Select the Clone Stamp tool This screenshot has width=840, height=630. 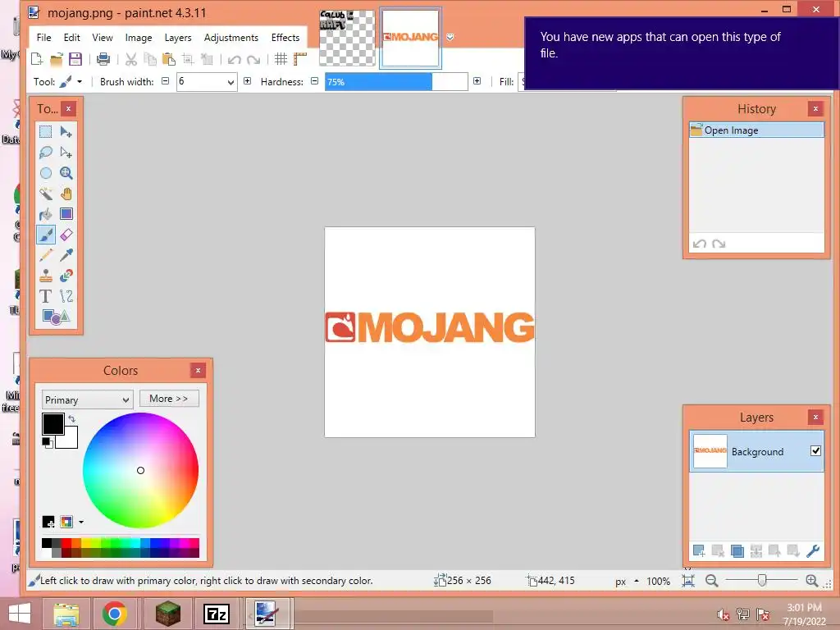pyautogui.click(x=46, y=276)
